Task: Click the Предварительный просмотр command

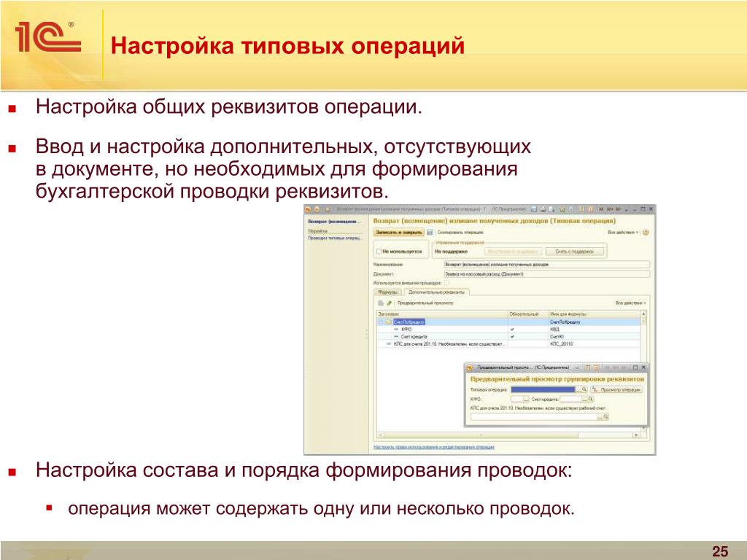Action: click(x=425, y=303)
